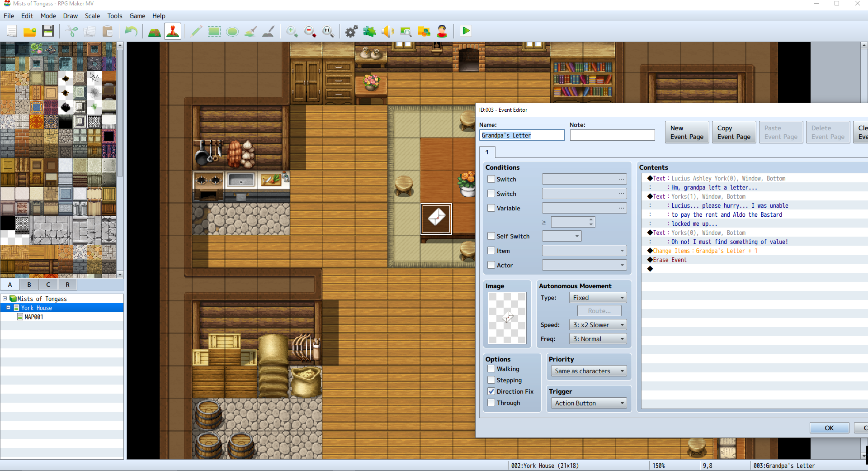Open the Plugin Manager puzzle icon
Screen dimensions: 868x471
click(369, 31)
